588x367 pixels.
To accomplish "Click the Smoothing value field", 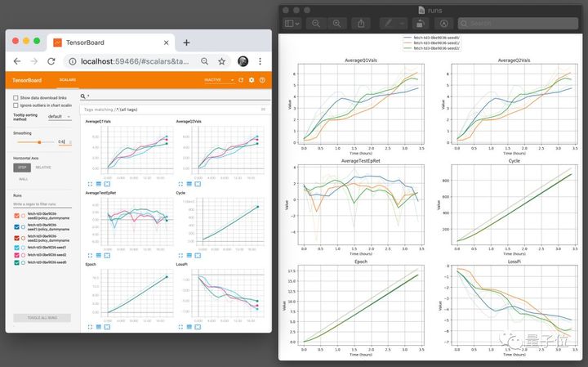I will 65,142.
